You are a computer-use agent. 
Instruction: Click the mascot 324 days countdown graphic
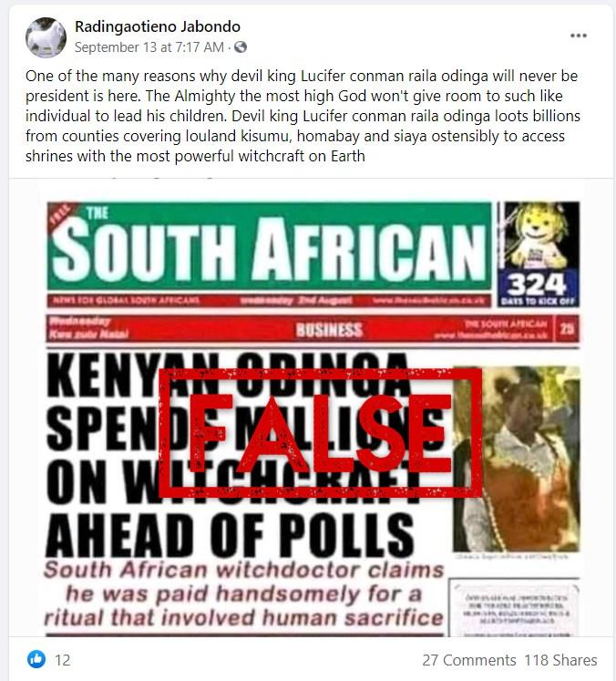coord(539,253)
